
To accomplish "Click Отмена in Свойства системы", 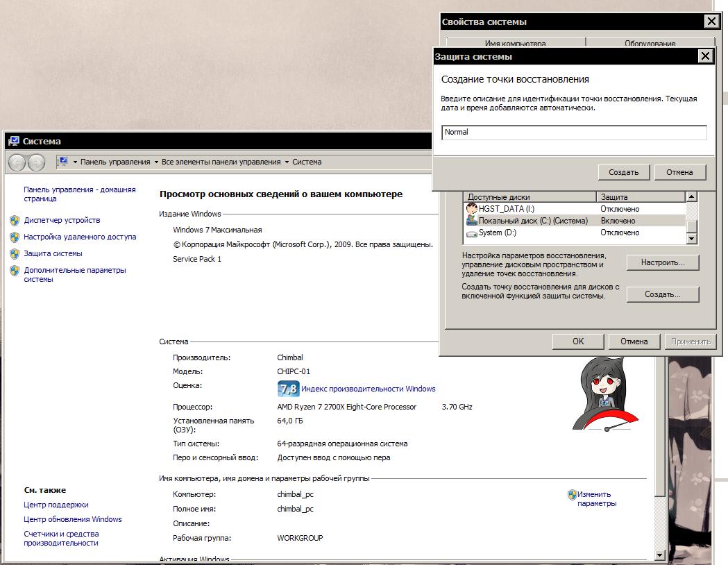I will pos(634,341).
